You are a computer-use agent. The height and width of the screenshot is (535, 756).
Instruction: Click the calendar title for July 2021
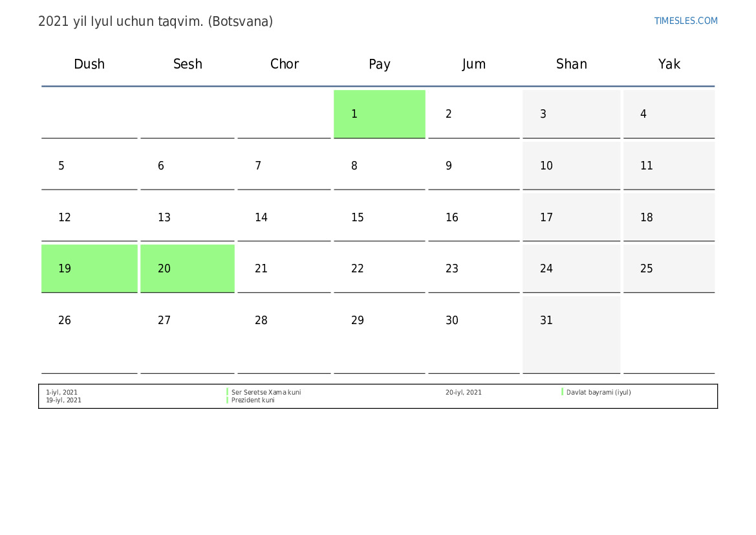[155, 21]
